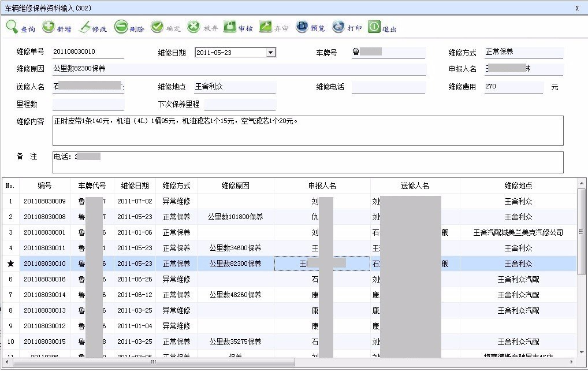Open print preview via 预览 icon

click(308, 27)
